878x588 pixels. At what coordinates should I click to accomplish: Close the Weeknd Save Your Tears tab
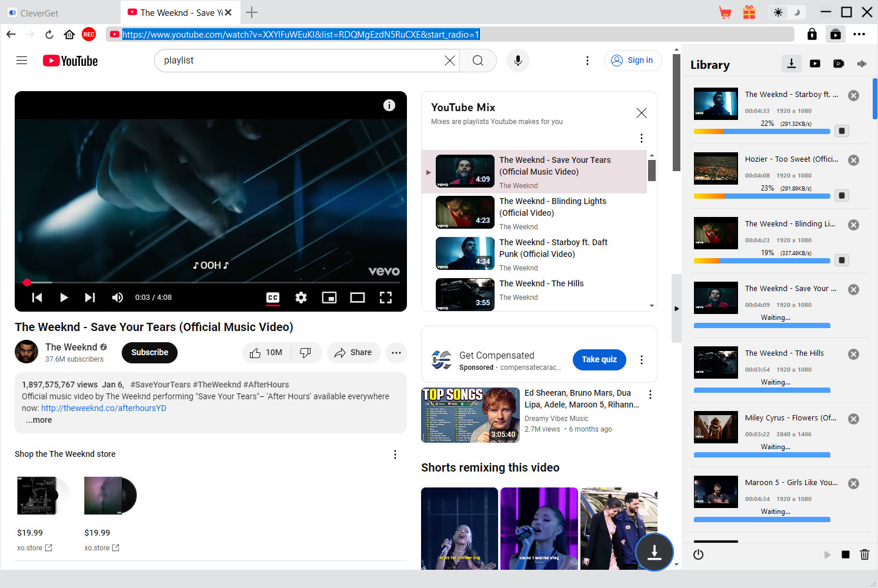pyautogui.click(x=228, y=12)
